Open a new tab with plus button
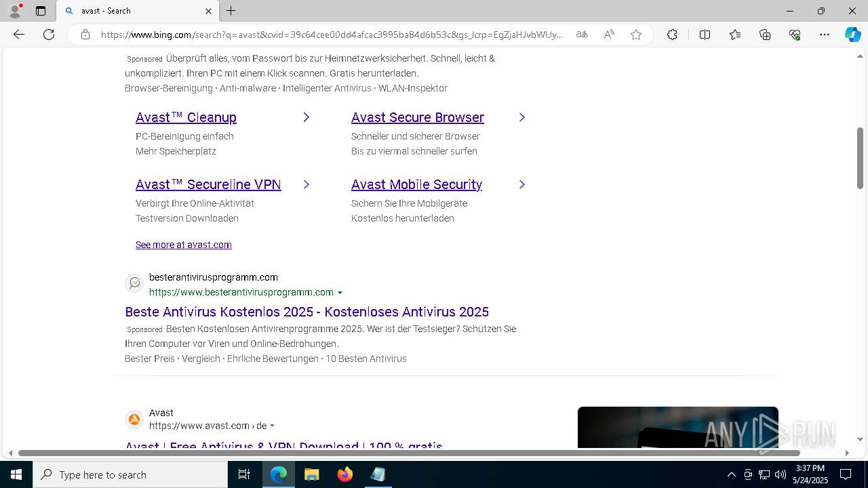The image size is (868, 488). pyautogui.click(x=231, y=11)
